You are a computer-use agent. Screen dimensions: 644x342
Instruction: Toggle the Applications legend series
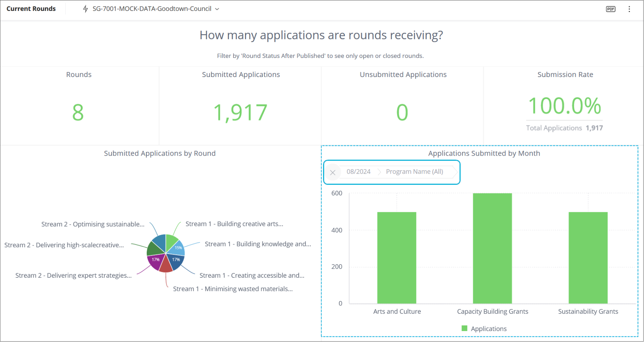(x=488, y=329)
